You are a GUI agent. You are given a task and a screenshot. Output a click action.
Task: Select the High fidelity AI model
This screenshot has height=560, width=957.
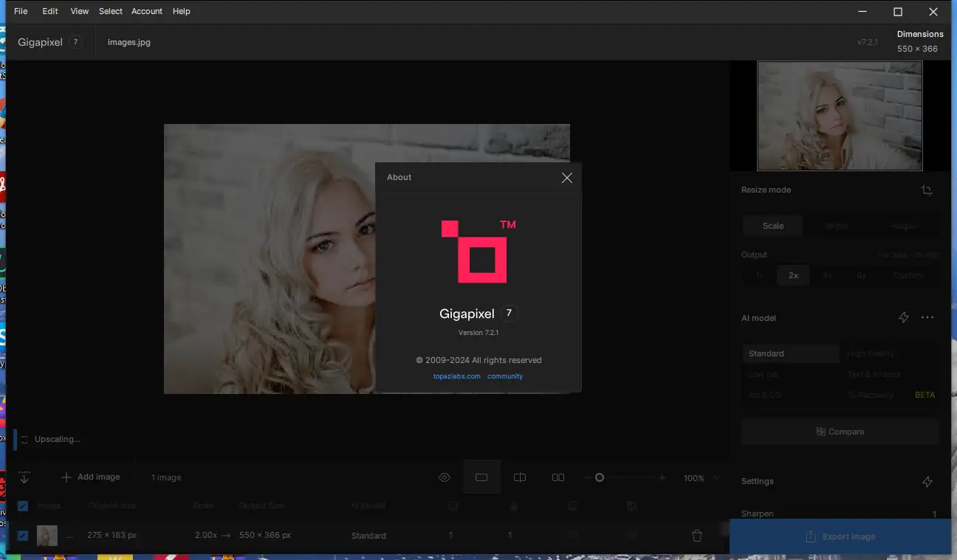pos(889,353)
